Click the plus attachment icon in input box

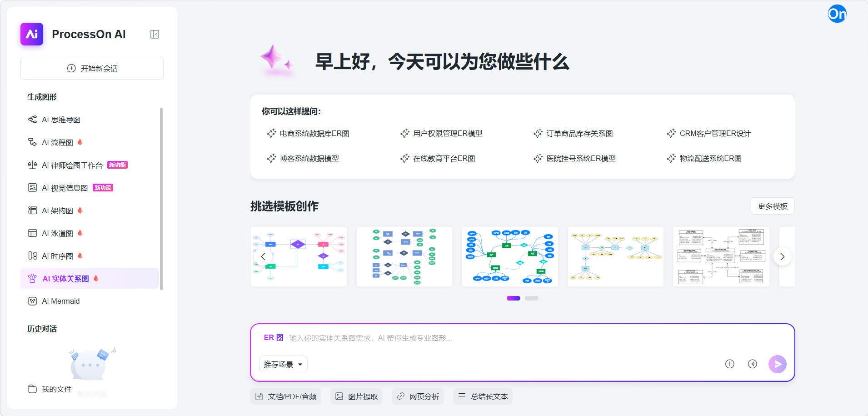coord(729,364)
